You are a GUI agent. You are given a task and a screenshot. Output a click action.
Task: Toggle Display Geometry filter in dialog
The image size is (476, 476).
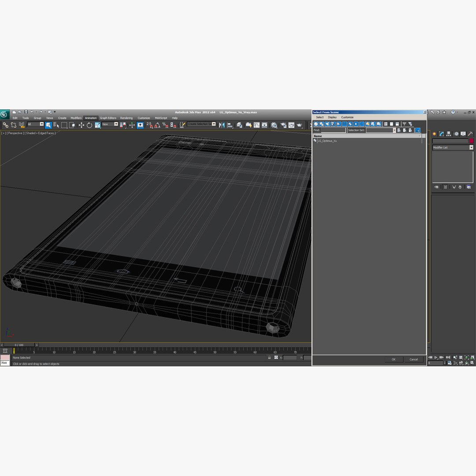316,124
